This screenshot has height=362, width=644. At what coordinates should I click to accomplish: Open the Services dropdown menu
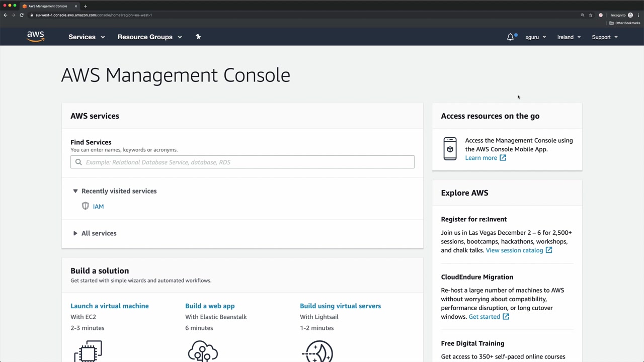tap(87, 37)
